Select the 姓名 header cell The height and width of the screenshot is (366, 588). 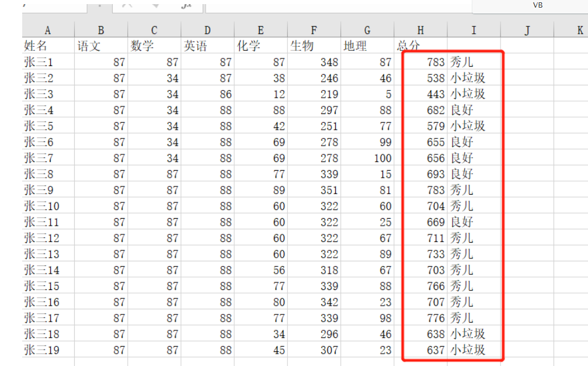tap(48, 46)
